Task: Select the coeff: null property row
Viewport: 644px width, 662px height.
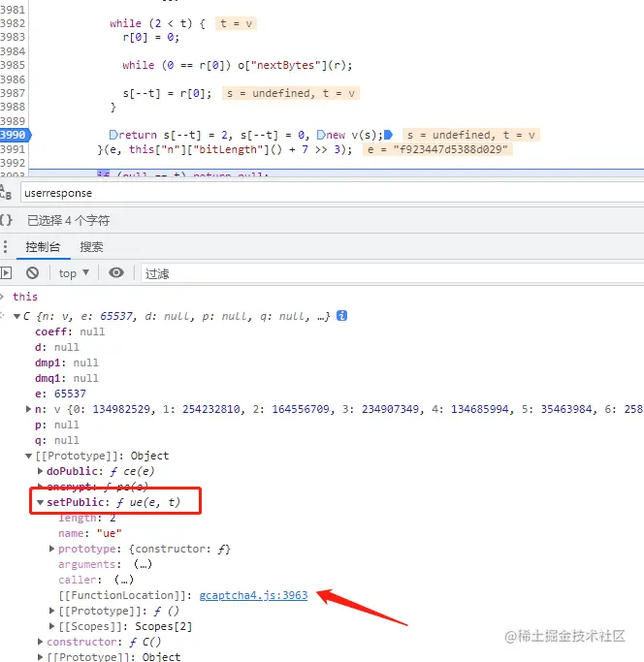Action: [70, 331]
